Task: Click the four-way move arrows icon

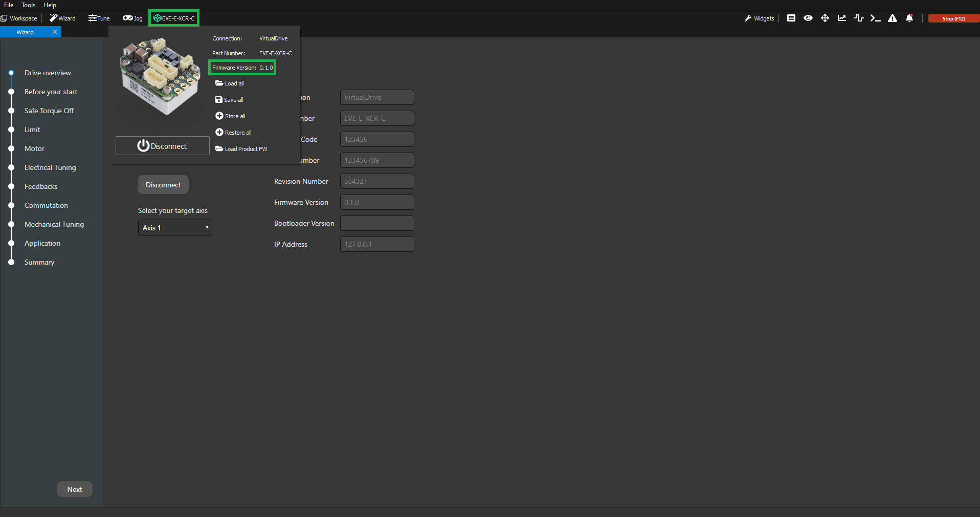Action: pyautogui.click(x=825, y=18)
